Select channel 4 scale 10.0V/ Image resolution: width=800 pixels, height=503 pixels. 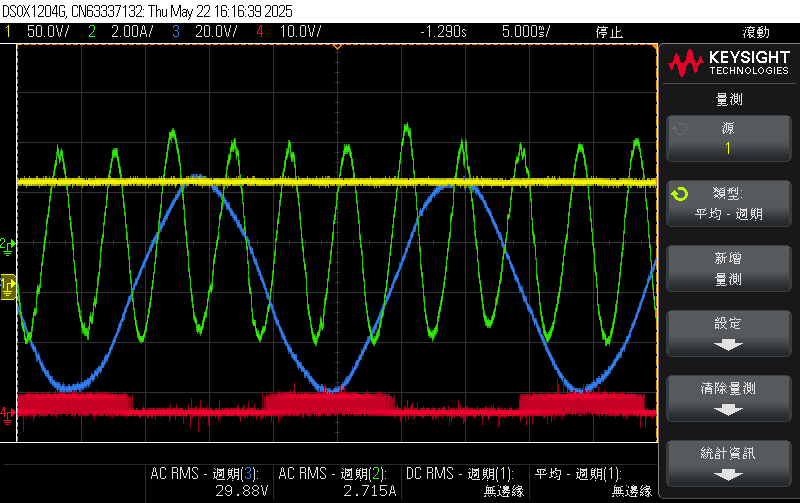[x=300, y=32]
